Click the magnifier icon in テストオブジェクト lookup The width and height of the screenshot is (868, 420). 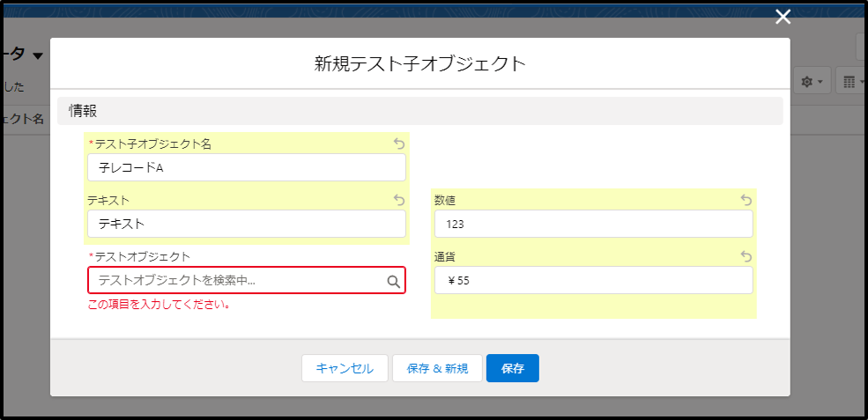pos(393,281)
